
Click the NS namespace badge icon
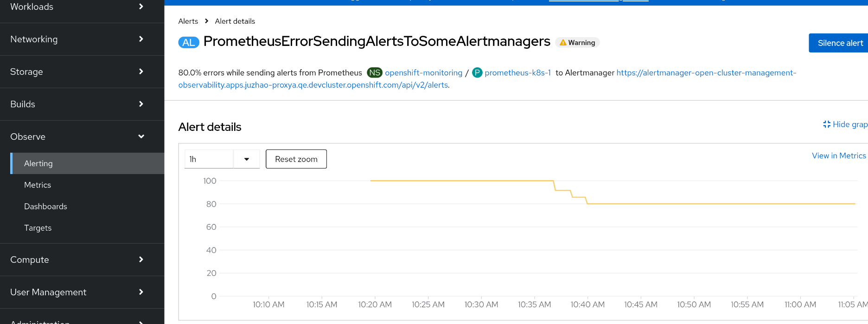tap(375, 73)
